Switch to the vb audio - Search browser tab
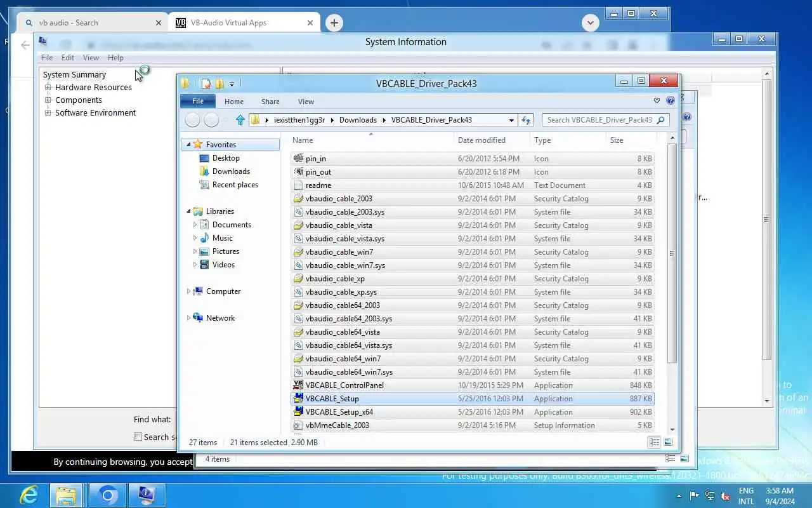 [93, 23]
